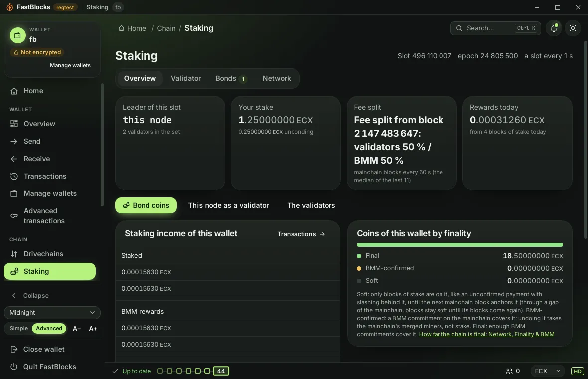Go to Staking in sidebar

(50, 272)
